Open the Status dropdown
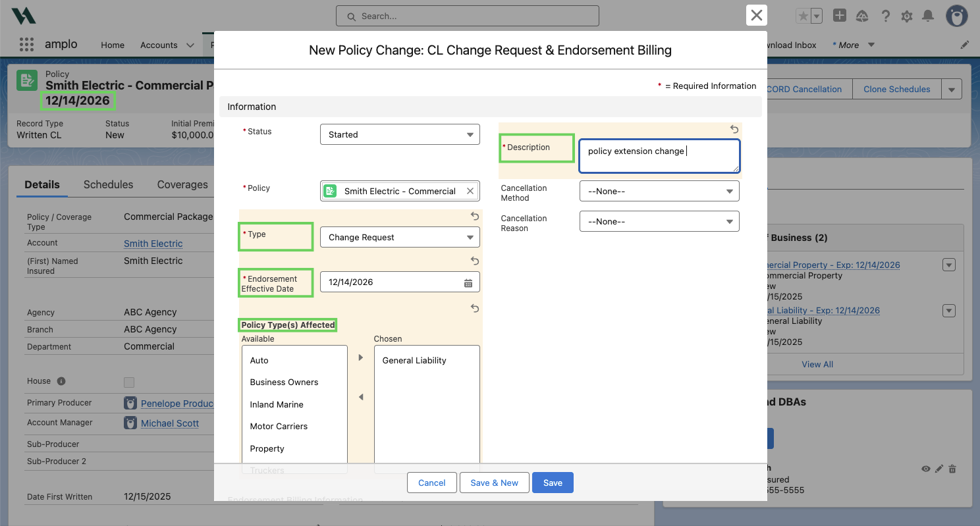 pos(400,134)
